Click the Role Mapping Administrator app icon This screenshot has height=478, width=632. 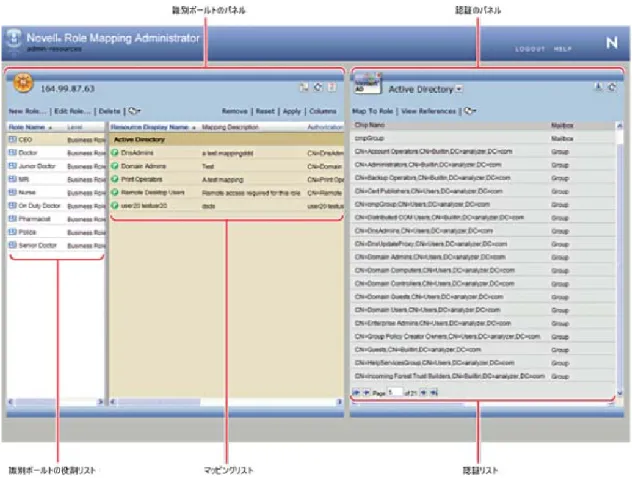(14, 39)
